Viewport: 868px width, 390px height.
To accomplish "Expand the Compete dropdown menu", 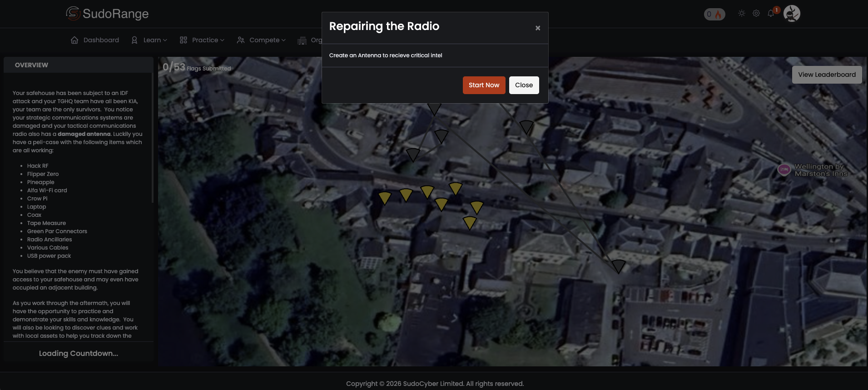I will coord(261,40).
